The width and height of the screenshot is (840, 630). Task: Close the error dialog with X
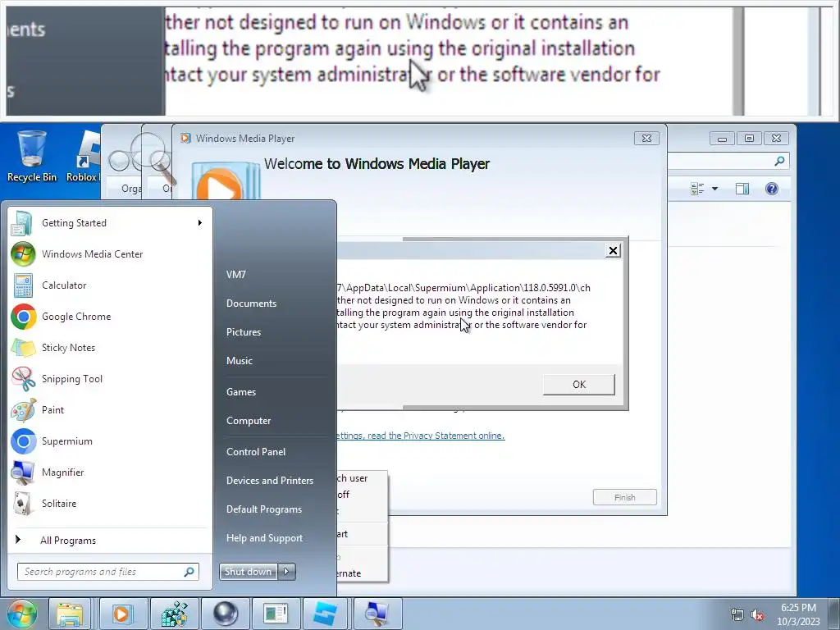pyautogui.click(x=613, y=251)
